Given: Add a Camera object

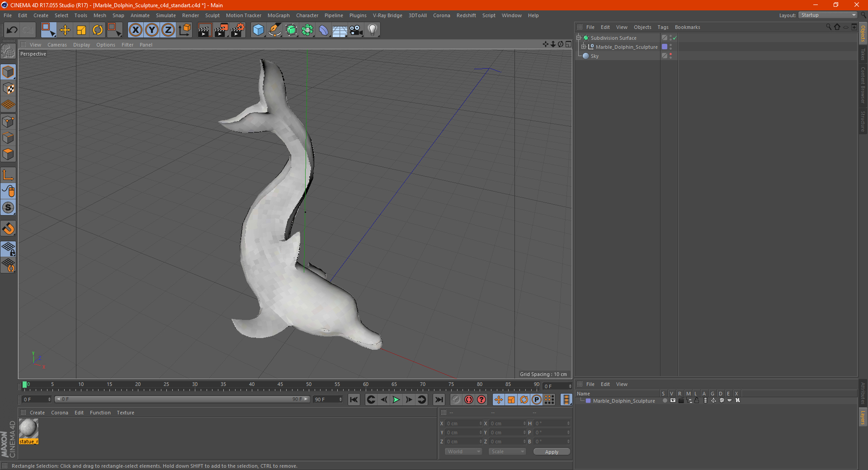Looking at the screenshot, I should (356, 30).
